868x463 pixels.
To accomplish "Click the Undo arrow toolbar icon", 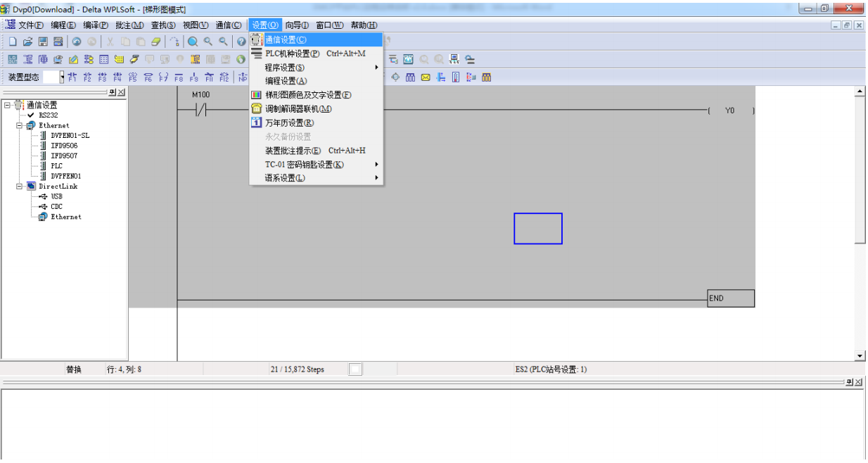I will click(x=77, y=42).
